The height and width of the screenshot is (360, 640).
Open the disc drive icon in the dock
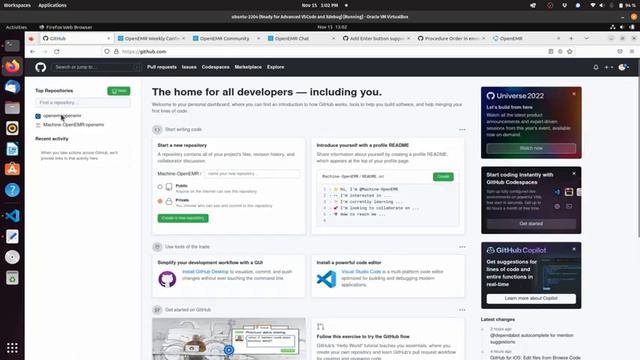12,257
